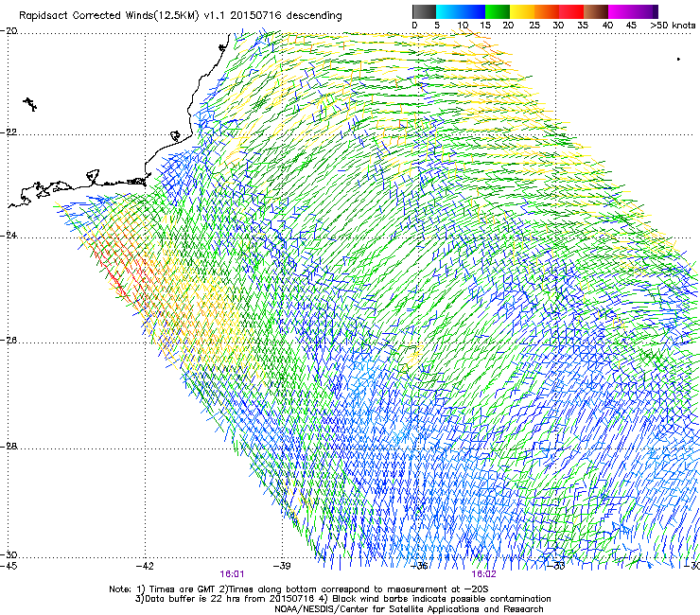
Task: Click the small island outline west of the coastline
Action: (30, 104)
